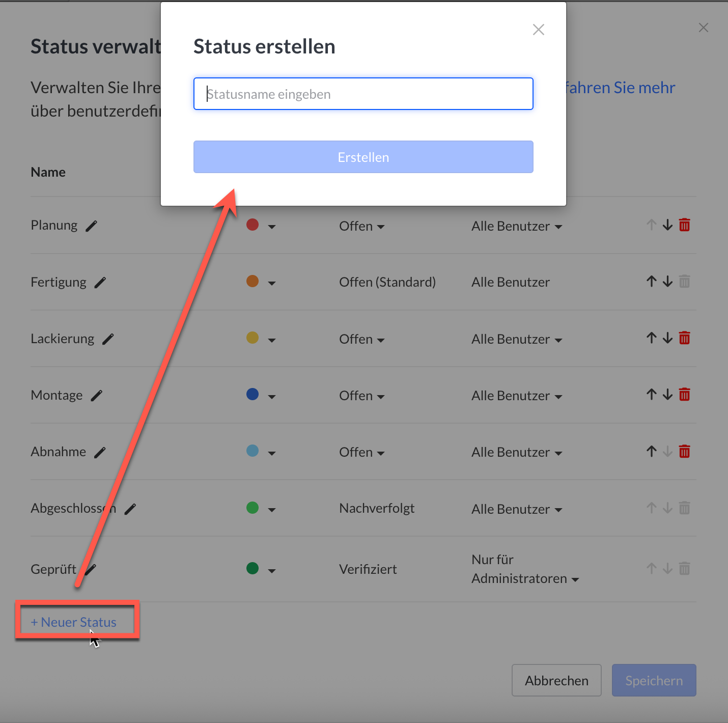The image size is (728, 723).
Task: Click the trash icon for Abnahme
Action: tap(684, 452)
